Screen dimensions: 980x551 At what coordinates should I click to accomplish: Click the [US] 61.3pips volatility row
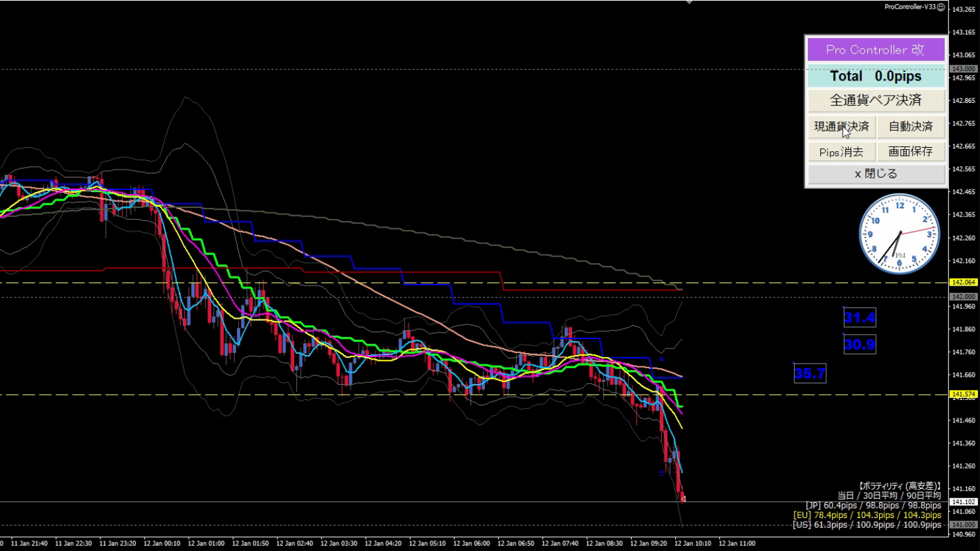867,525
